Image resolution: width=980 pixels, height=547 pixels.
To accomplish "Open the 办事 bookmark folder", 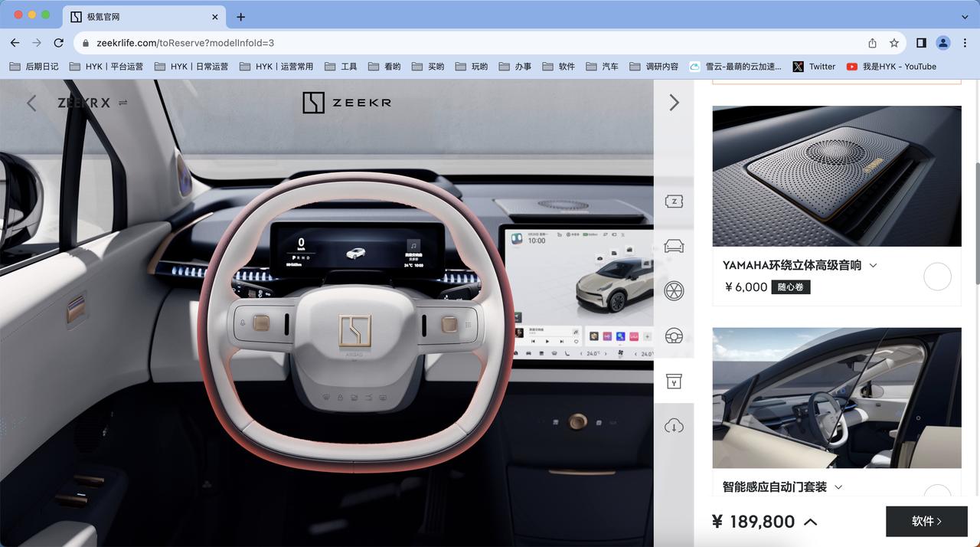I will pos(515,67).
